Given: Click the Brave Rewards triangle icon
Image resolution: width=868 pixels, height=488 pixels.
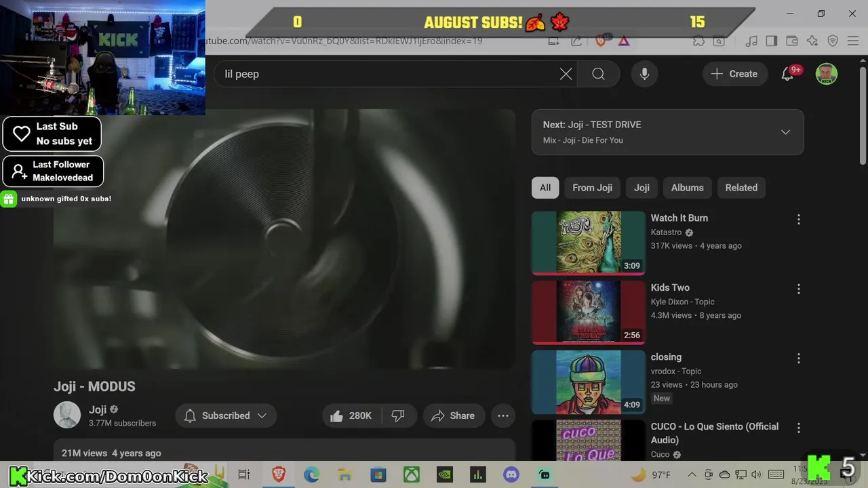Looking at the screenshot, I should (x=624, y=41).
